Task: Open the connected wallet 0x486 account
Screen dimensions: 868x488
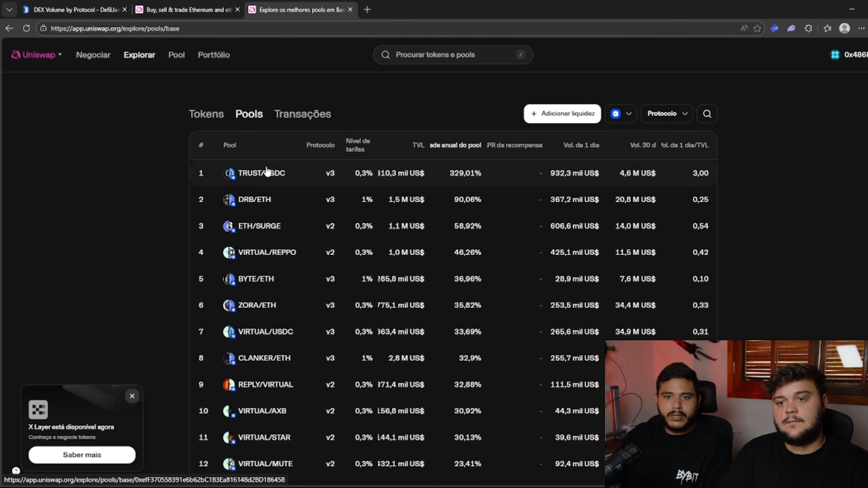Action: click(x=849, y=55)
